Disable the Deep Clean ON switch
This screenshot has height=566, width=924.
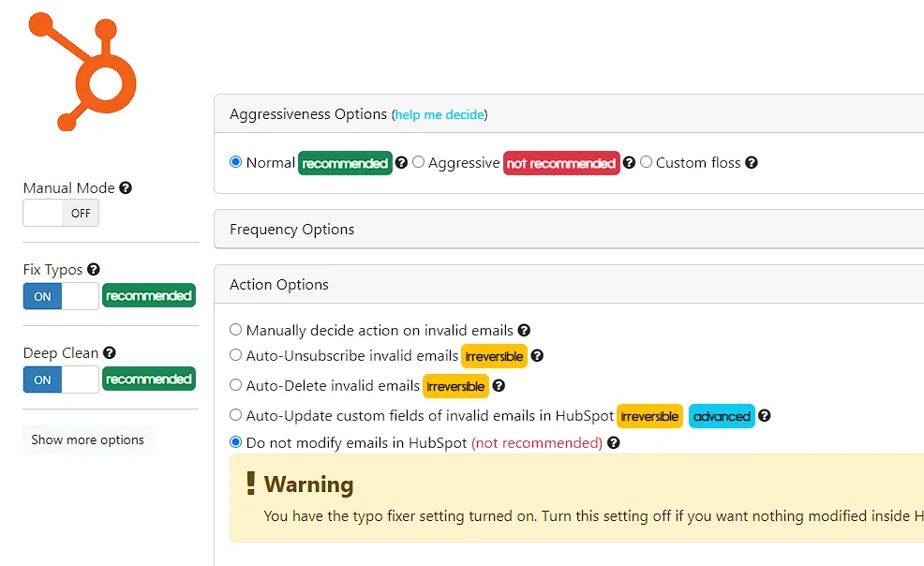click(61, 380)
